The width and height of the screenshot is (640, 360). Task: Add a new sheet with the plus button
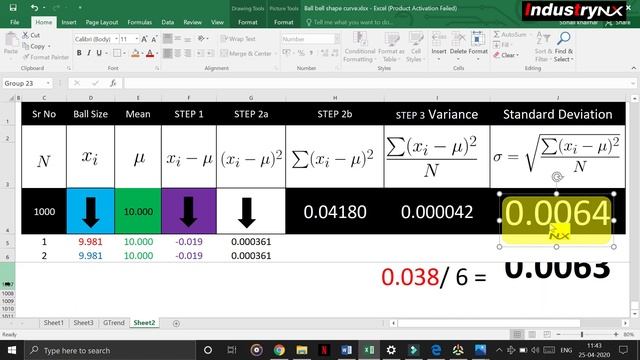coord(176,323)
